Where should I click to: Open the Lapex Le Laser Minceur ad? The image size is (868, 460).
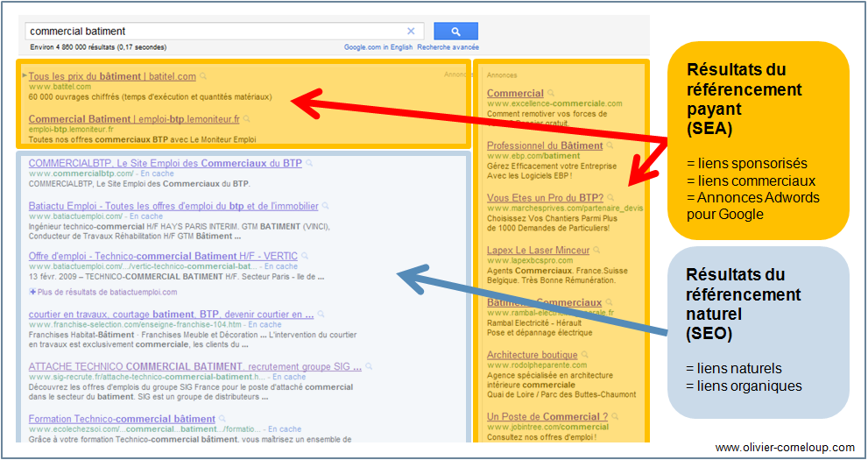pyautogui.click(x=538, y=251)
